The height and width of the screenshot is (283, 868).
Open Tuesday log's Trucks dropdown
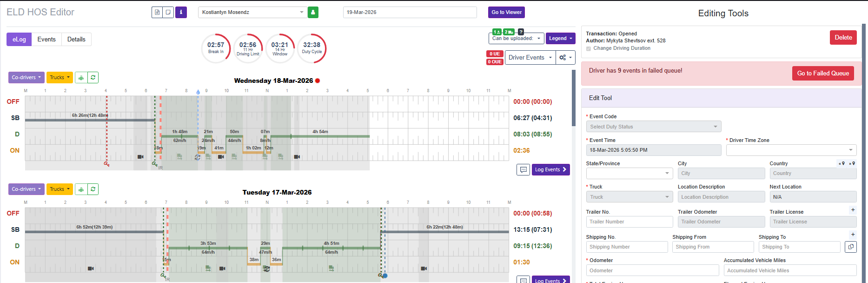(60, 189)
